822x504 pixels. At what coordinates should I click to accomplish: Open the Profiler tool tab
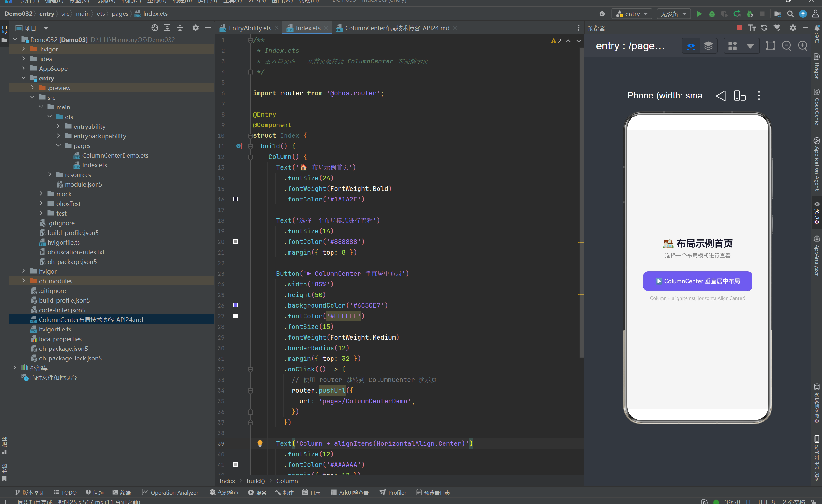pos(393,492)
